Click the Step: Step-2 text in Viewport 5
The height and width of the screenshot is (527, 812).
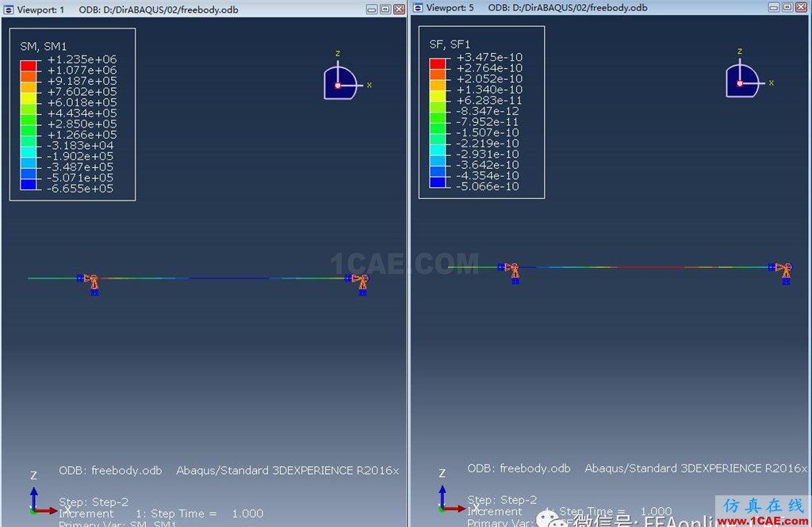pyautogui.click(x=502, y=499)
